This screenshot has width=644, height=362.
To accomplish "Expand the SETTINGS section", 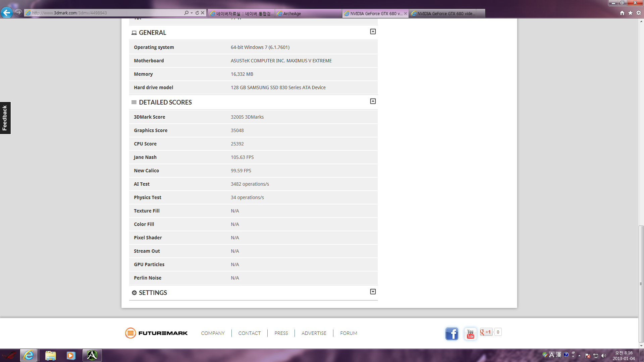I will (x=373, y=292).
